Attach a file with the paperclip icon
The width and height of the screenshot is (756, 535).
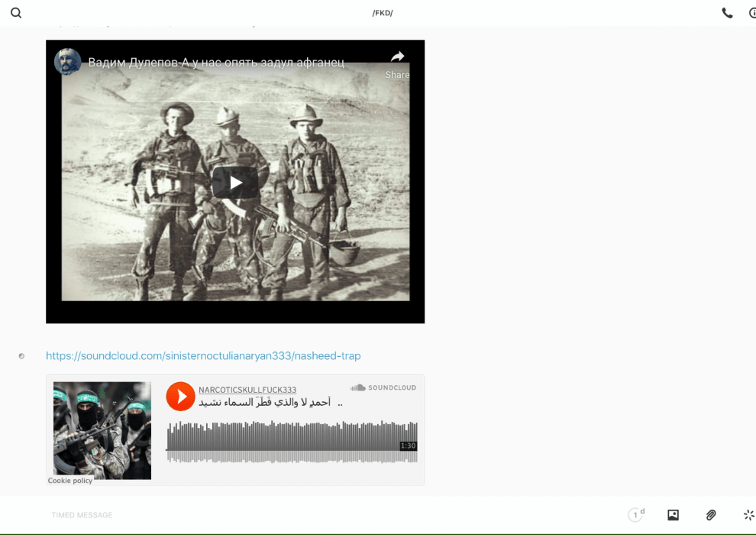click(x=711, y=515)
